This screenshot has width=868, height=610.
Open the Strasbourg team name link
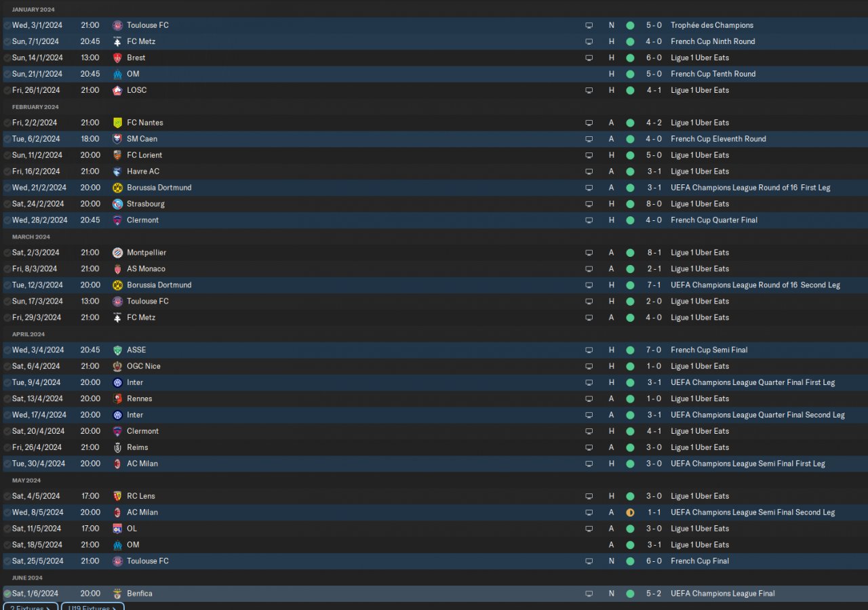pos(146,204)
